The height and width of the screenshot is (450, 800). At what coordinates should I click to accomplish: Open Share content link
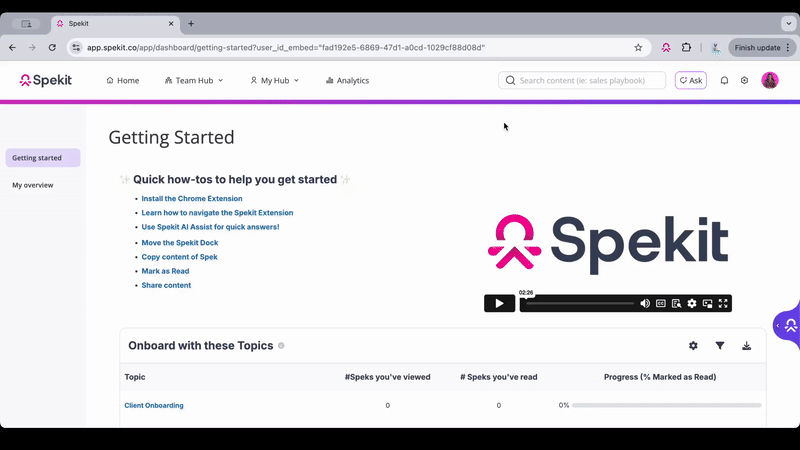166,286
